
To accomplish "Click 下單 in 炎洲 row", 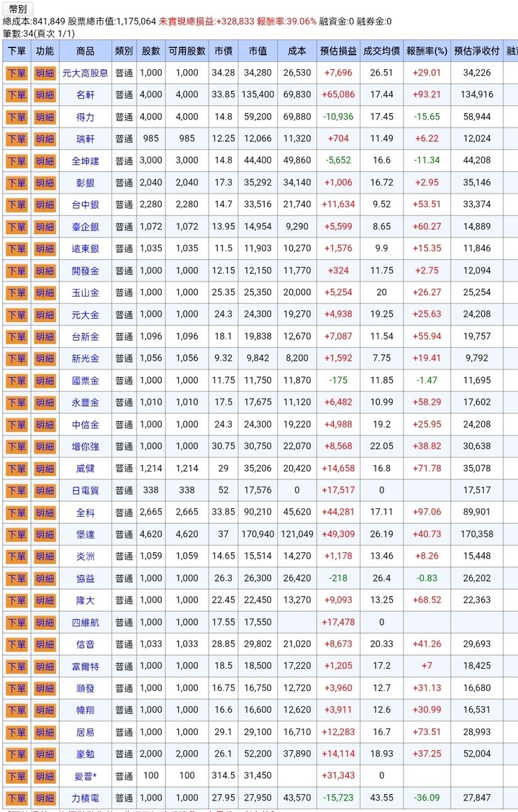I will 17,556.
